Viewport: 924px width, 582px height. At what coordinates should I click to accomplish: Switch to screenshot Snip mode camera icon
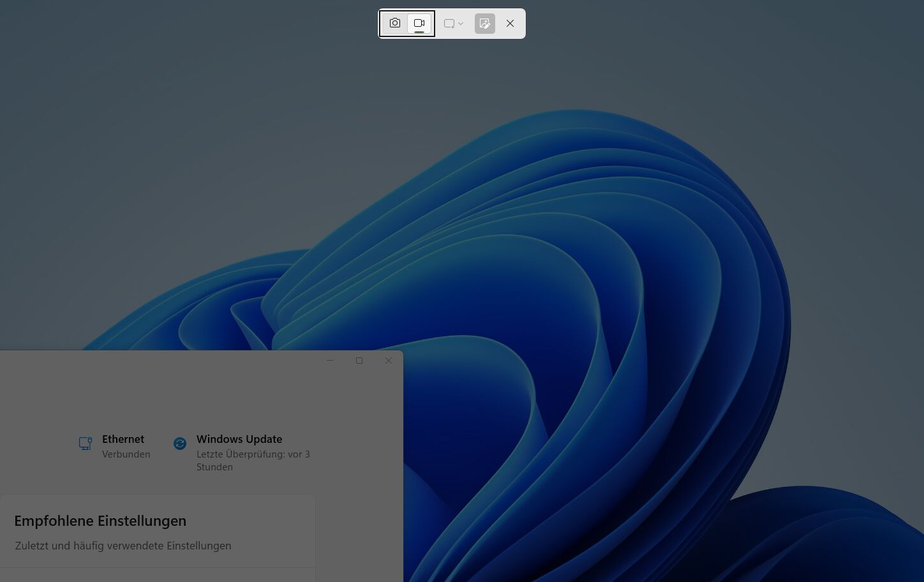395,24
